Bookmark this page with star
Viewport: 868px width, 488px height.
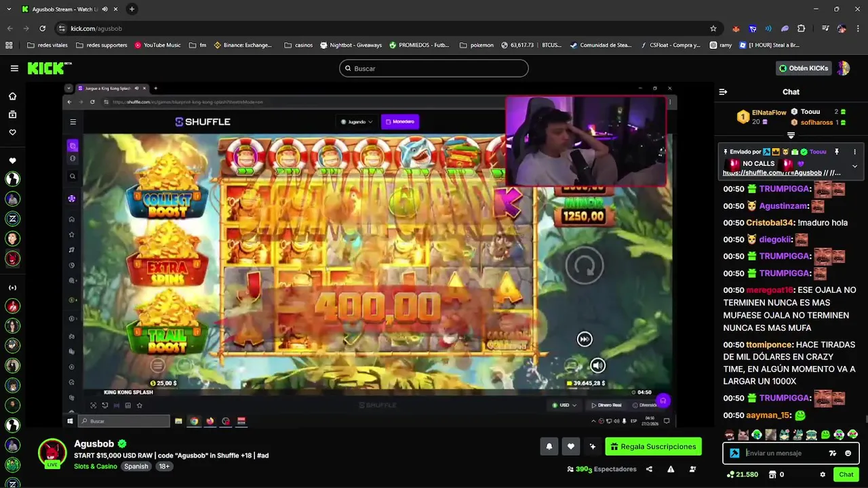(713, 28)
